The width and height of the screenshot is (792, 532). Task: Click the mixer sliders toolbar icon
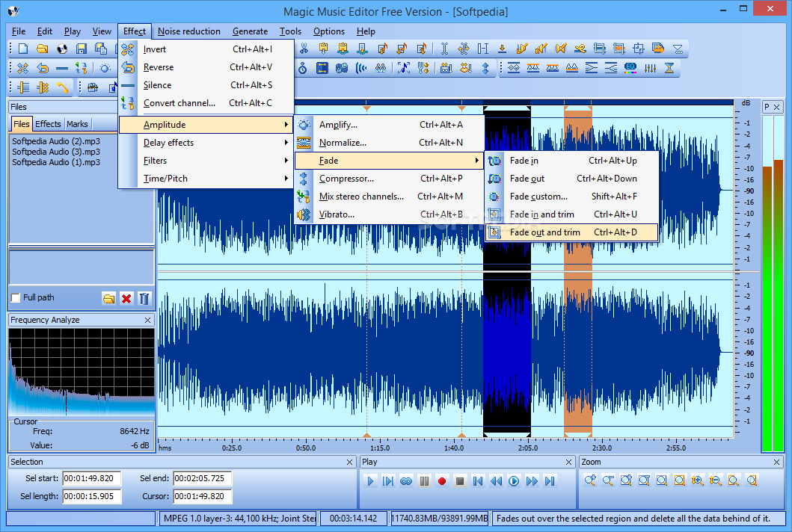[650, 68]
